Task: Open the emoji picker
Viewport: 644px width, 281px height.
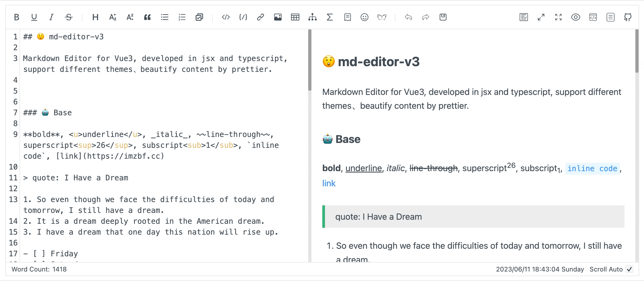Action: pos(365,17)
